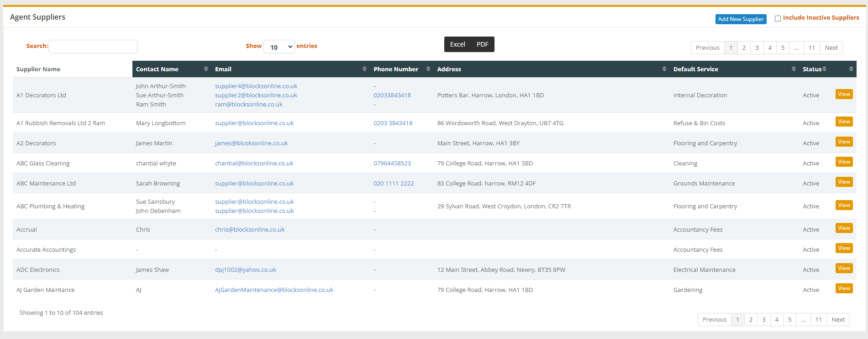This screenshot has height=339, width=868.
Task: View AJ Garden Maintance supplier
Action: pos(844,288)
